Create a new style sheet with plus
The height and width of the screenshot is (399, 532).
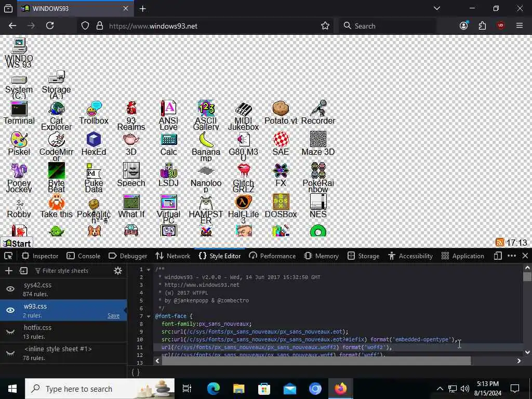pyautogui.click(x=8, y=270)
